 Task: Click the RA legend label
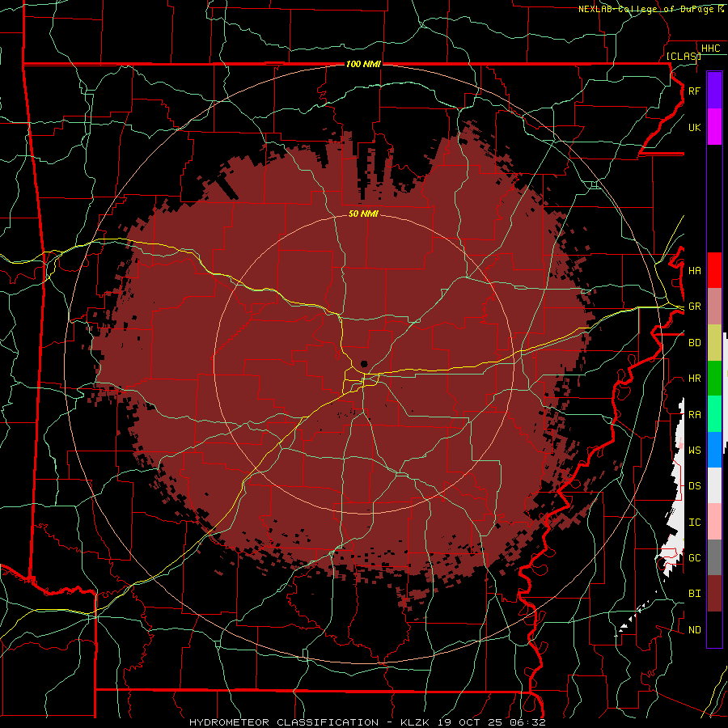(x=694, y=415)
